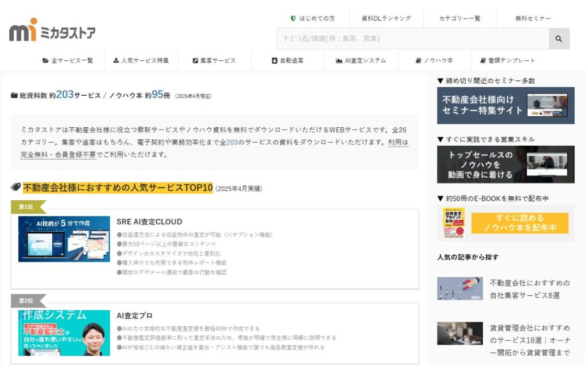Open 書類テンプレート menu item
This screenshot has height=370, width=588.
tap(512, 60)
